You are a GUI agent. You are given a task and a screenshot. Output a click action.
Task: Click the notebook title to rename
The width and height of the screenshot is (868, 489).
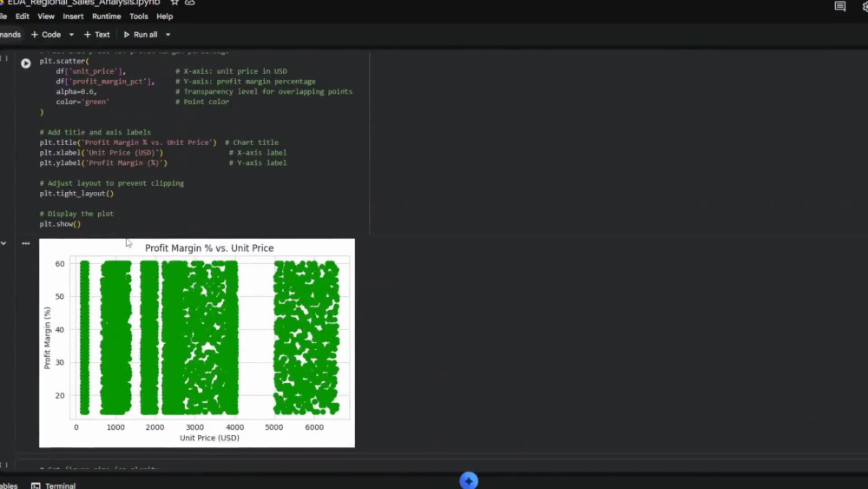click(x=83, y=3)
